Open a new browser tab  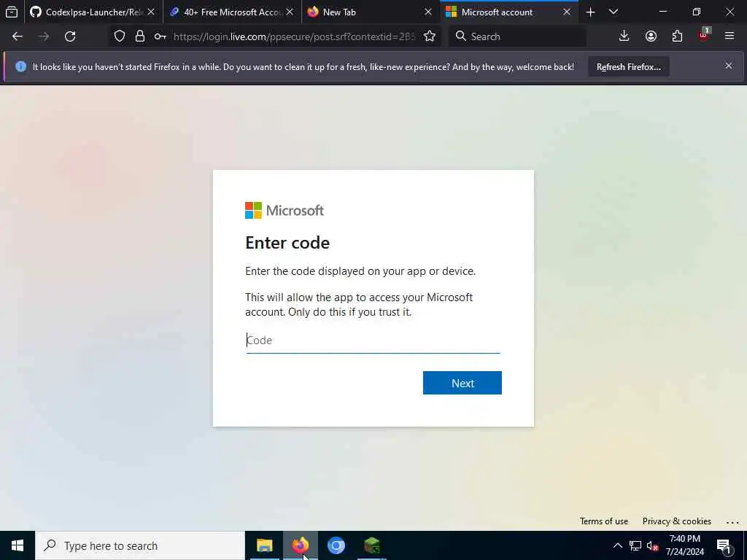pos(590,12)
